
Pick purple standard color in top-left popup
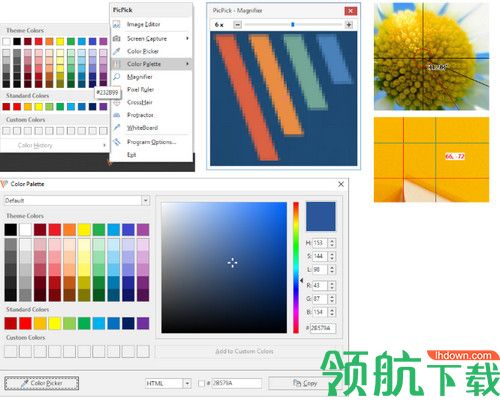point(103,107)
